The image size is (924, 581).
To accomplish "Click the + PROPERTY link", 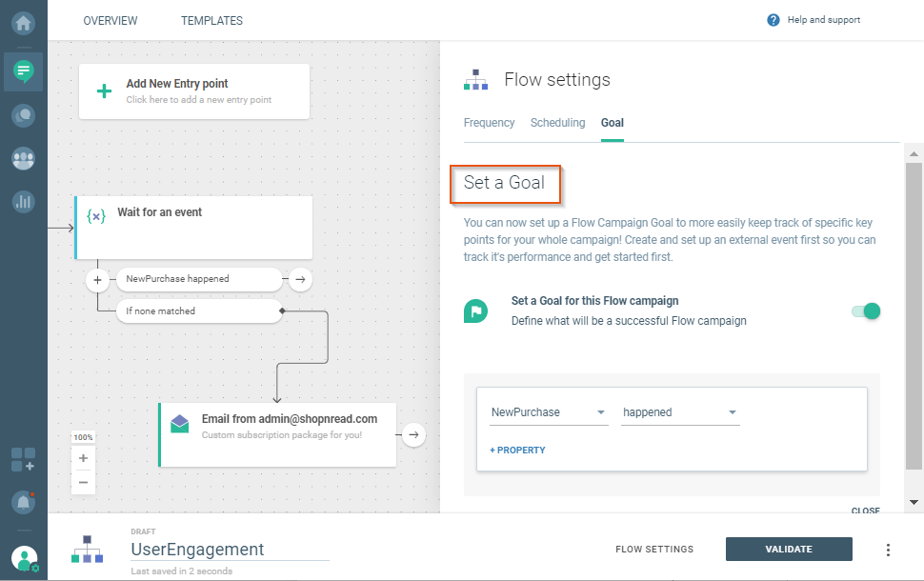I will point(517,451).
